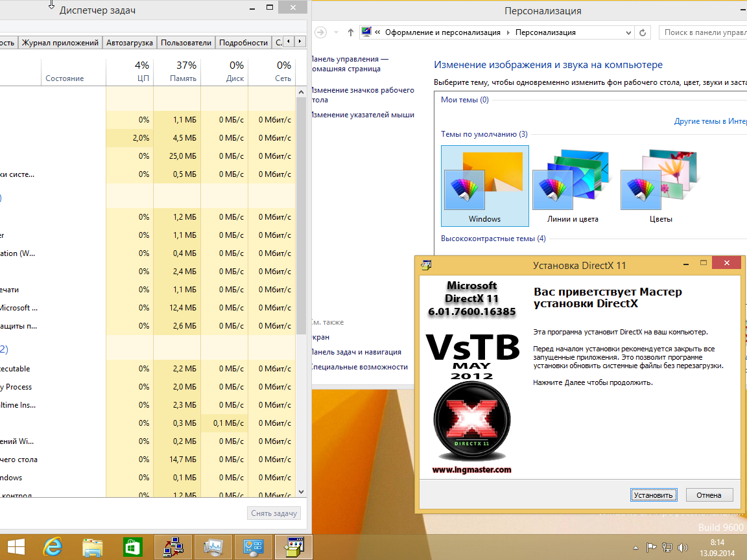Click the refresh icon beside address bar
Screen dimensions: 747x560
click(x=642, y=32)
